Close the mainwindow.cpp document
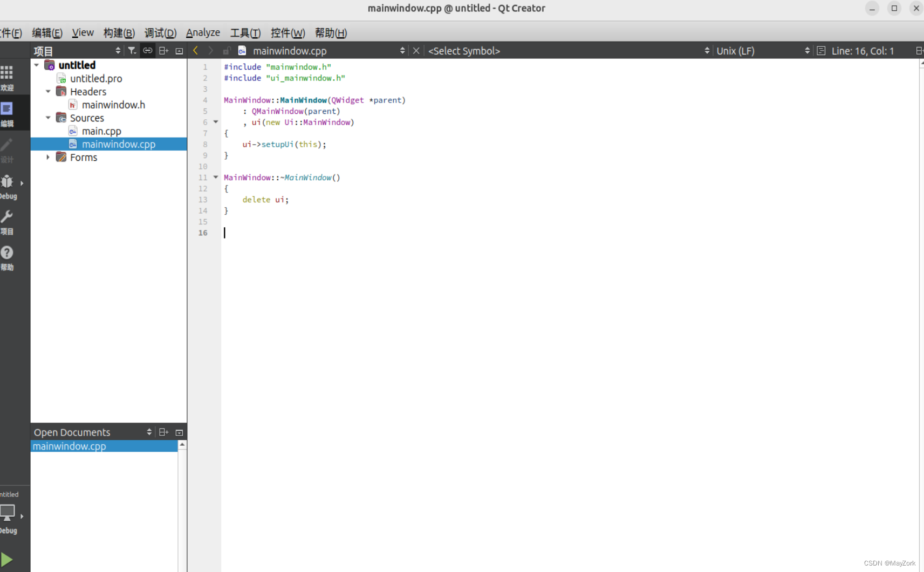The image size is (924, 572). pos(416,51)
